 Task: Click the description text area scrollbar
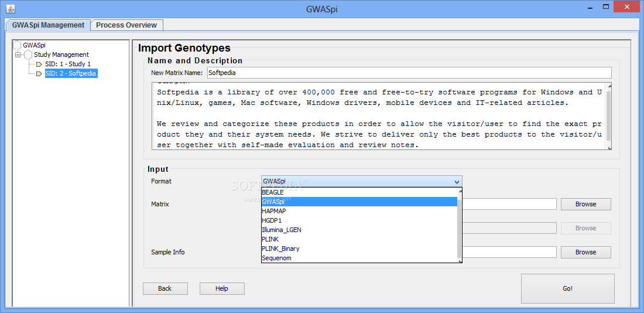[x=609, y=117]
